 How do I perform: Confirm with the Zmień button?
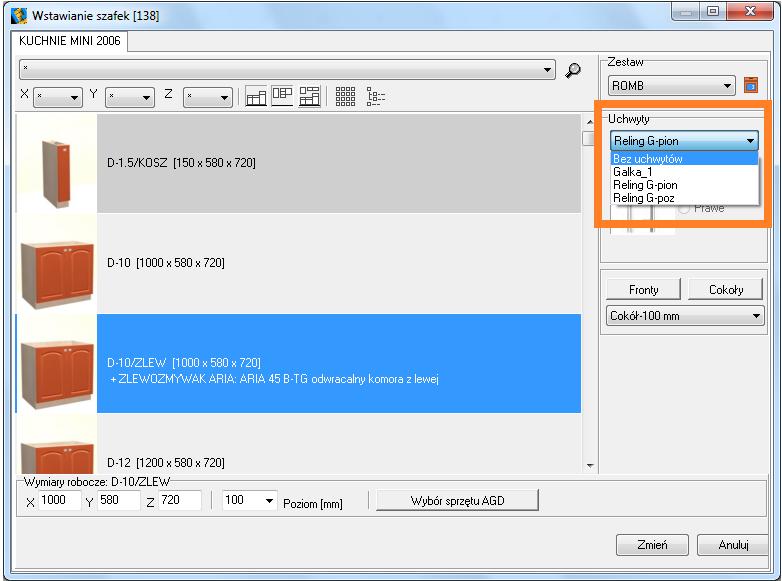[x=652, y=545]
